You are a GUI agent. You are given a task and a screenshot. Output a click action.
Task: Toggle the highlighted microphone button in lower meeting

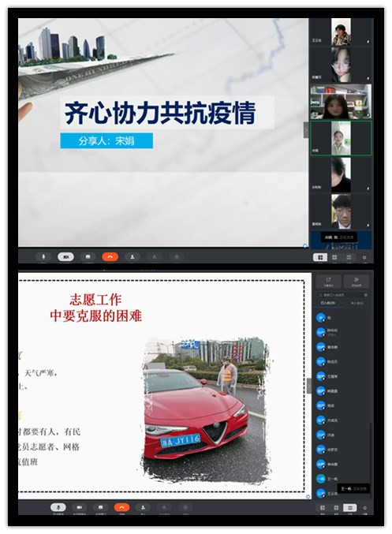[58, 507]
